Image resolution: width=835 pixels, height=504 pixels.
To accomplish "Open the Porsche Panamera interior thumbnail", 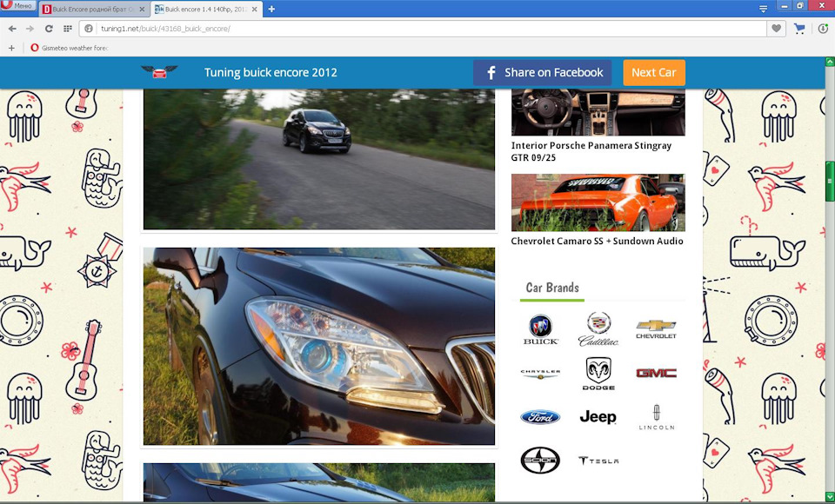I will tap(598, 112).
